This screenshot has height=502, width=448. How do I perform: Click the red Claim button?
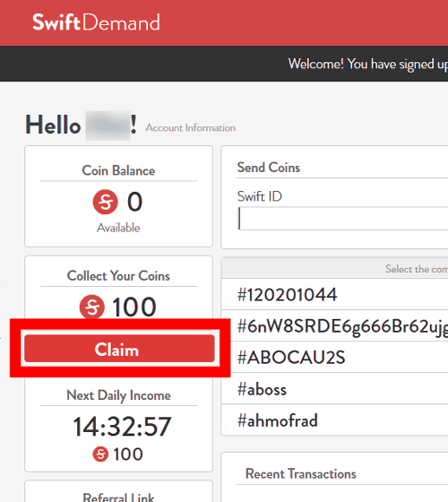(x=119, y=349)
